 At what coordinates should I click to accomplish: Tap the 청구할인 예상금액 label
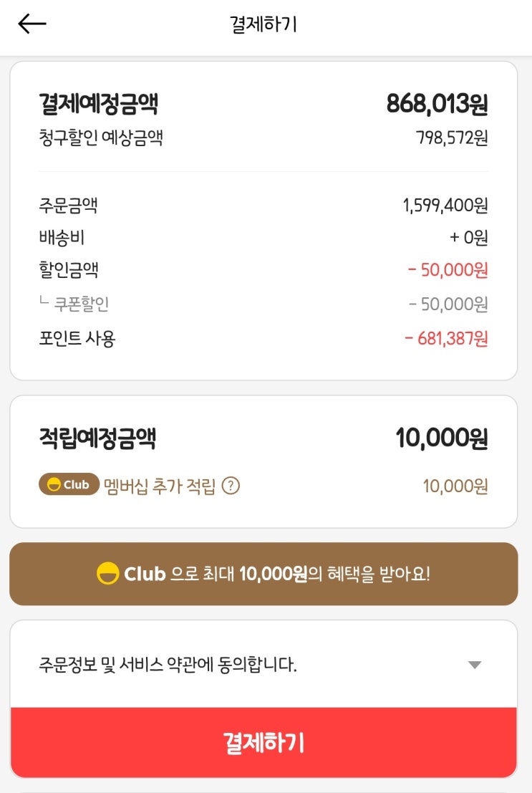[101, 138]
